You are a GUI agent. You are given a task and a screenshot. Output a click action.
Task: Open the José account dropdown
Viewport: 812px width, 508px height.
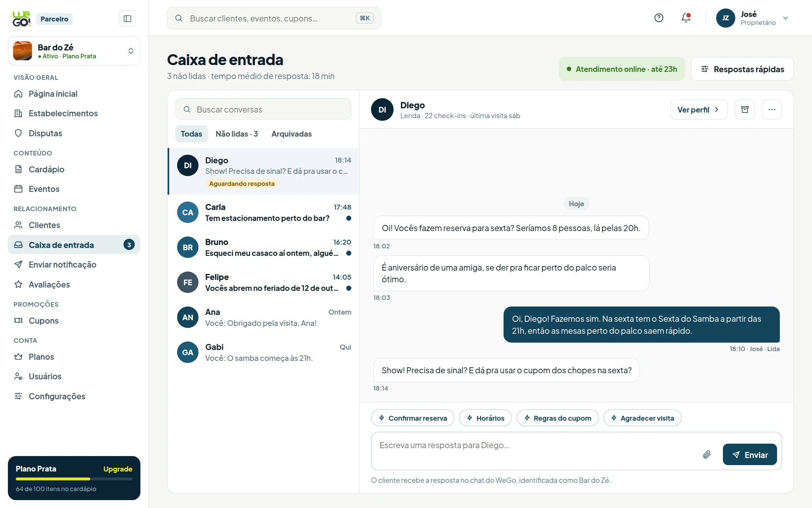pos(752,18)
